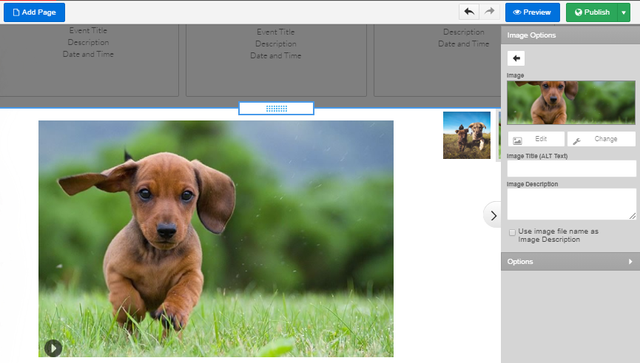Change the selected image
Viewport: 640px width, 363px height.
[601, 139]
